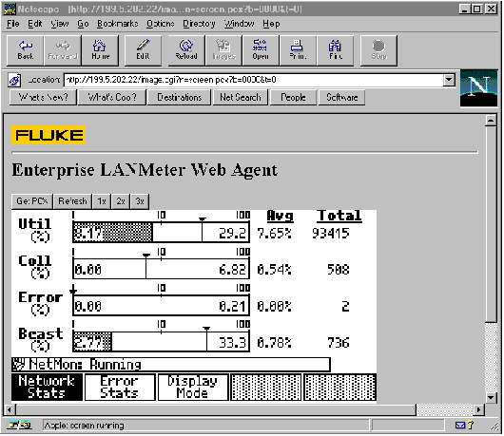Click the Get PCX button
This screenshot has height=436, width=504.
(x=32, y=201)
